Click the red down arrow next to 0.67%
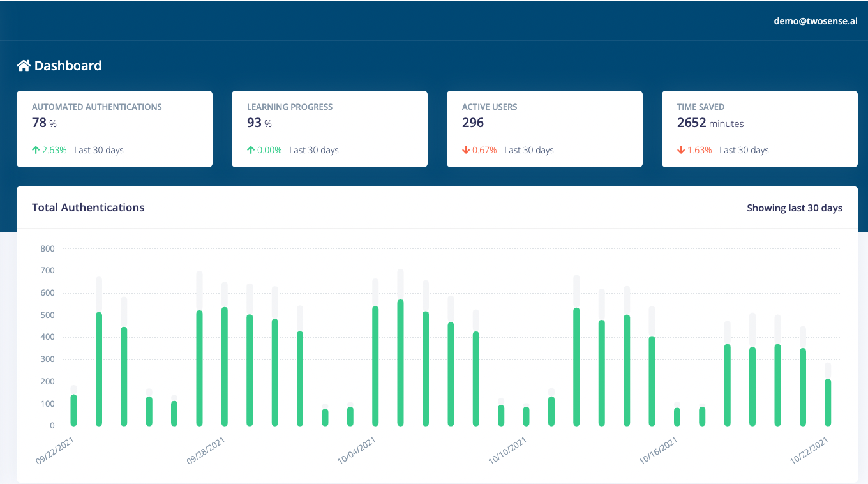This screenshot has width=868, height=484. click(466, 150)
